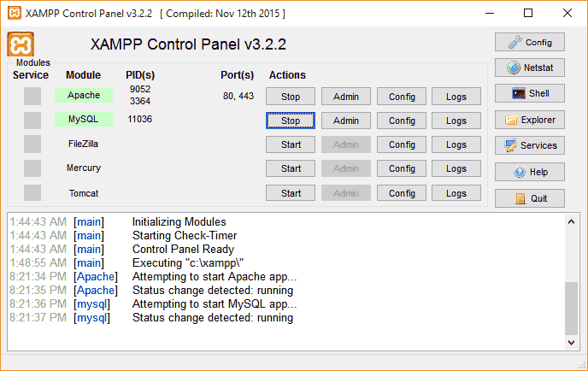Click MySQL PID 11036
Viewport: 588px width, 371px height.
(x=140, y=120)
